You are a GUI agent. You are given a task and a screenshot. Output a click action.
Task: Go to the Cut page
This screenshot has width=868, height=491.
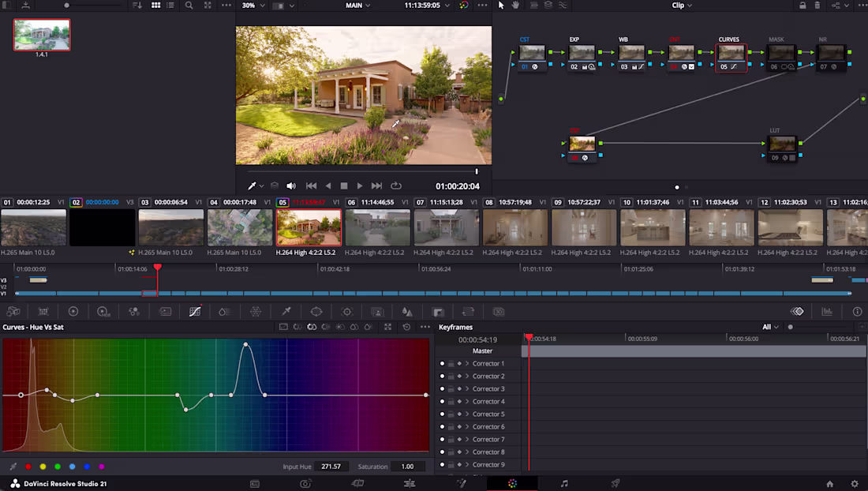point(357,483)
